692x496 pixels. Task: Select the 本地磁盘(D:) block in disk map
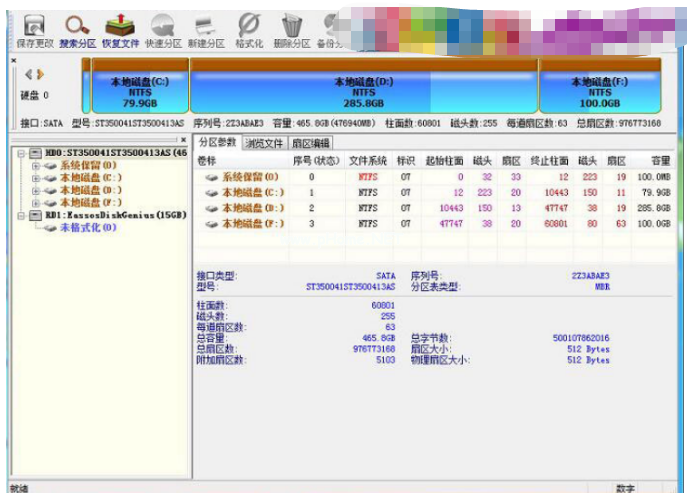pos(364,92)
